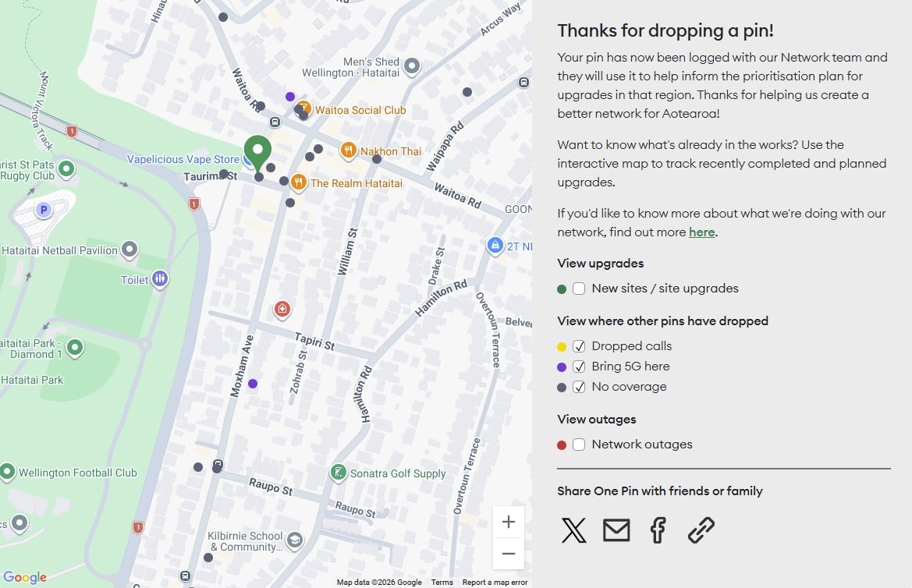Uncheck the Dropped calls checkbox
The image size is (912, 588).
[x=579, y=346]
